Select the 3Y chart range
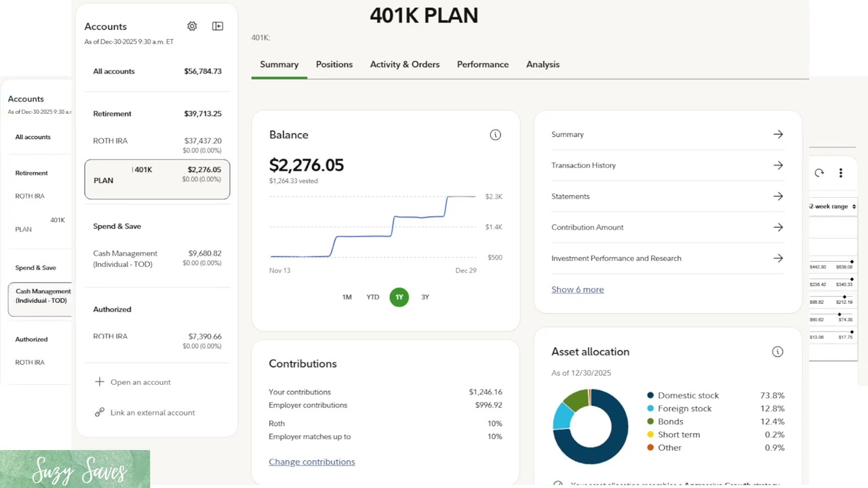The width and height of the screenshot is (868, 488). coord(425,297)
